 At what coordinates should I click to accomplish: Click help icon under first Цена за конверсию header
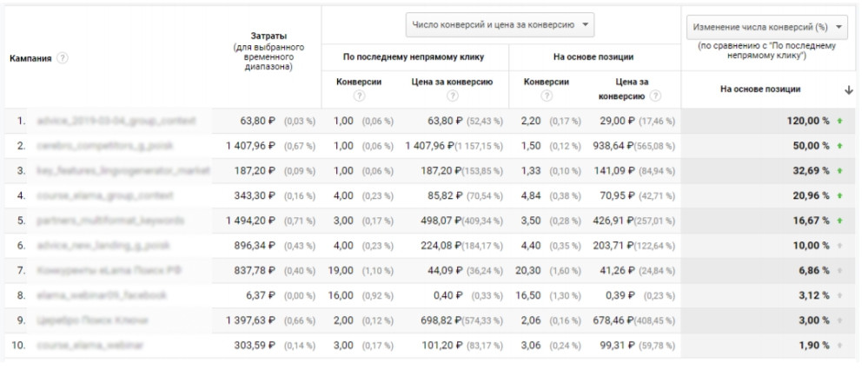[x=451, y=96]
